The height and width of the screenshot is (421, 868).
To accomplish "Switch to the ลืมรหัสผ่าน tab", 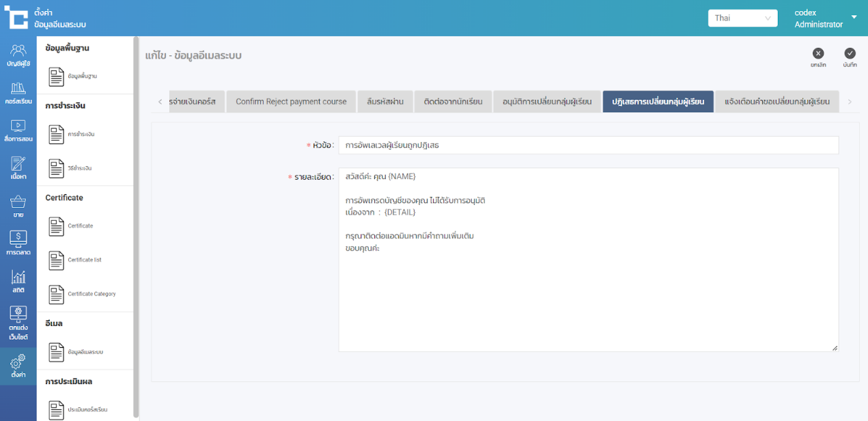I will click(x=385, y=102).
